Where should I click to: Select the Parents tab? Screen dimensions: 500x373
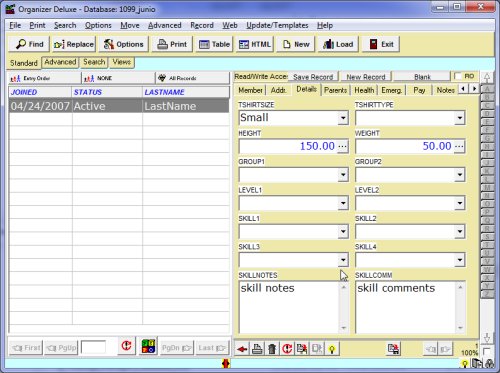335,90
